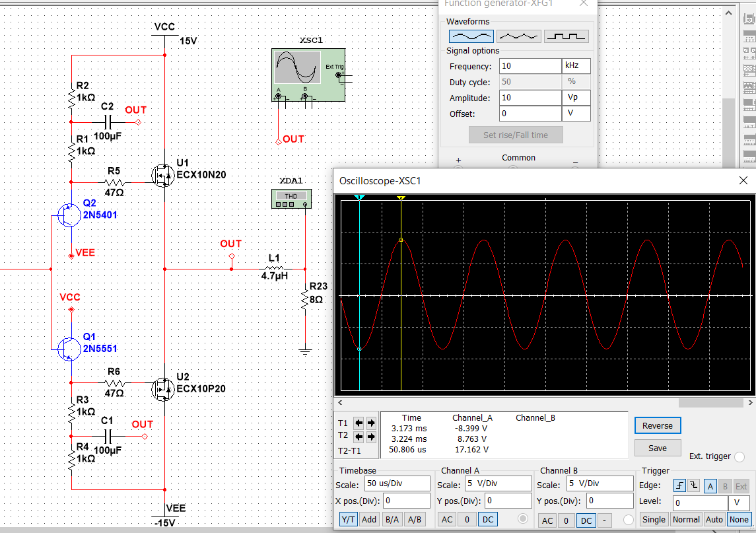Click schematic vertical scrollbar up arrow
This screenshot has height=533, width=756.
point(728,13)
